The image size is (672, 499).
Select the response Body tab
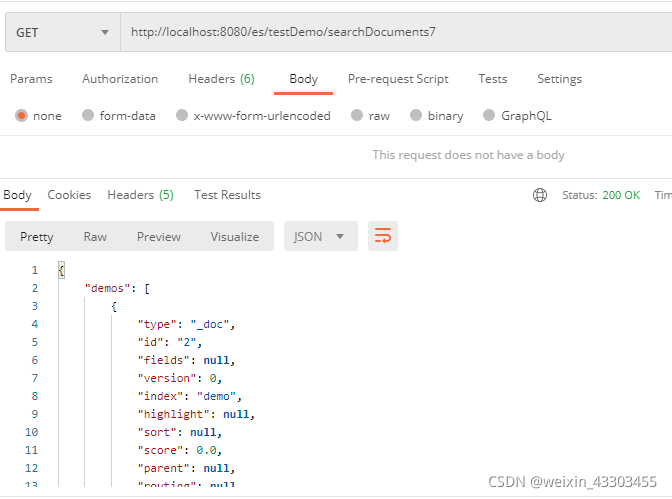click(18, 195)
